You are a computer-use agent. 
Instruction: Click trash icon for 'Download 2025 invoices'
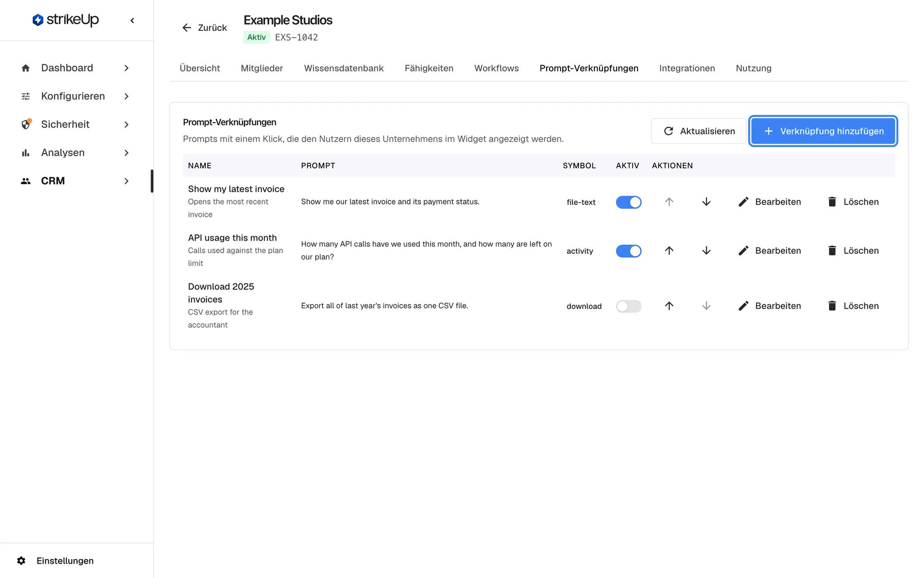coord(832,306)
